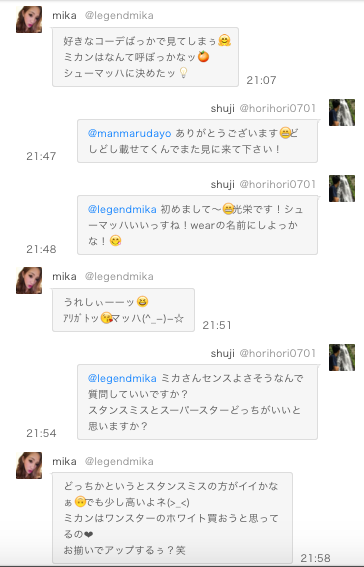Click the black heart emoji after るの
Screen dimensions: 364x567
88,534
